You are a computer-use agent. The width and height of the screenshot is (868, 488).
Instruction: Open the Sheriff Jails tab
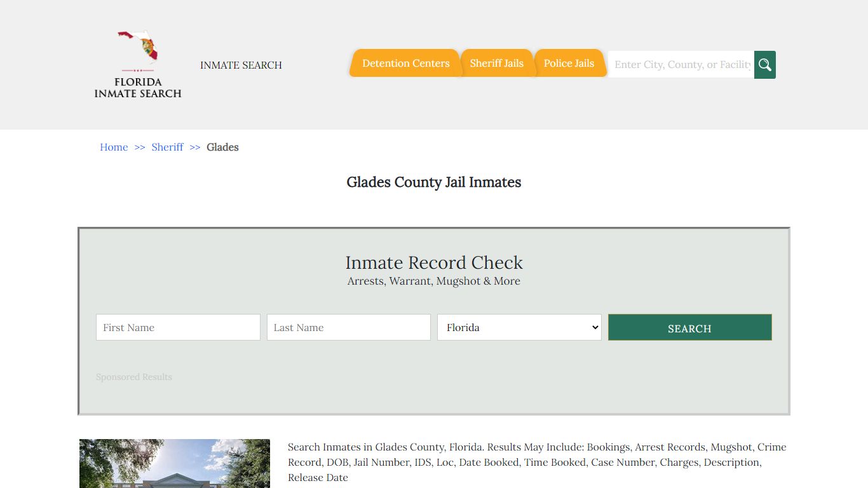(x=496, y=64)
